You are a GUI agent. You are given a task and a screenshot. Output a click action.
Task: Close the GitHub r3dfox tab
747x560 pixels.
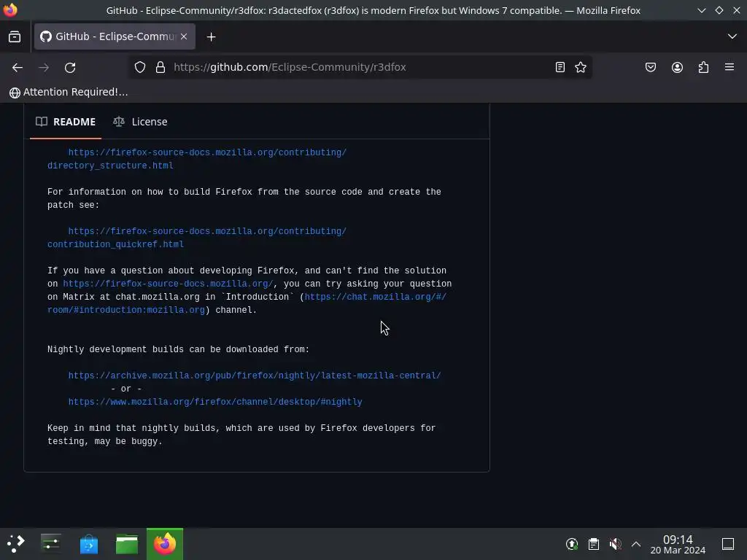(184, 36)
